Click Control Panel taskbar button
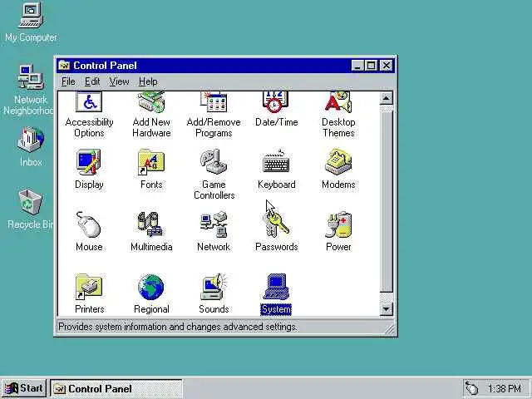The width and height of the screenshot is (532, 399). [x=116, y=388]
